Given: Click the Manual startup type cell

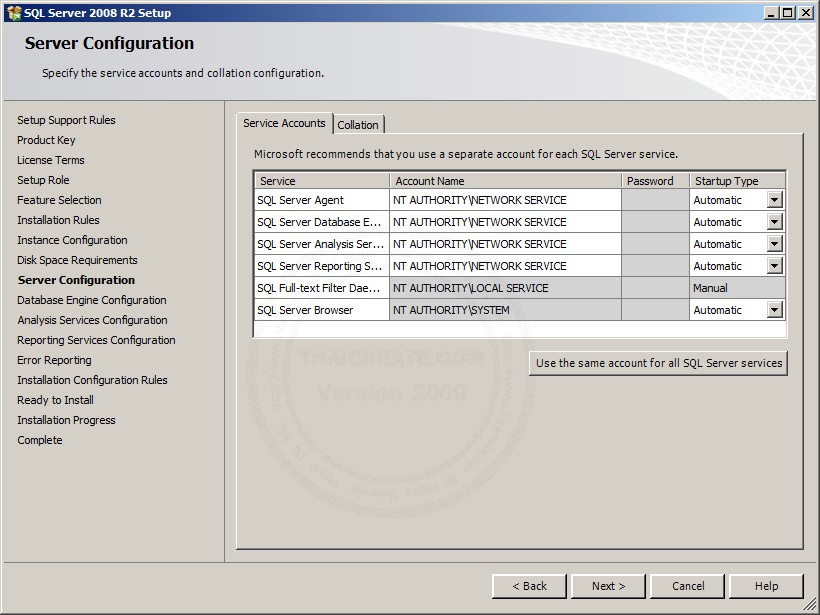Looking at the screenshot, I should tap(737, 288).
